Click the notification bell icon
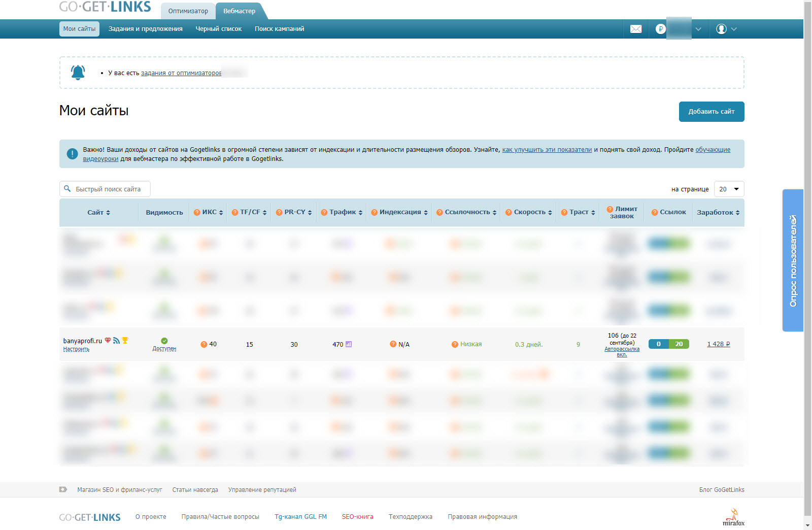This screenshot has height=530, width=812. [x=78, y=73]
